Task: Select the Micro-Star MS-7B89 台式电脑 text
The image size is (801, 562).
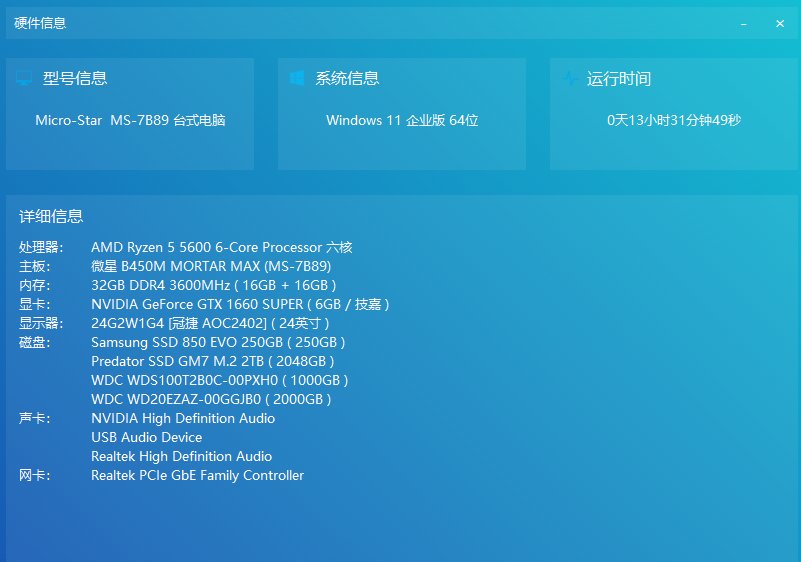Action: click(x=130, y=120)
